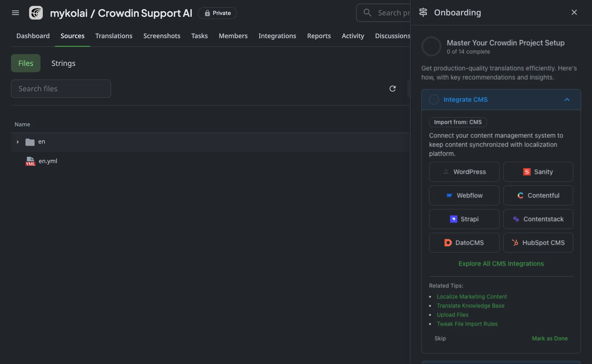Select the en folder row
The height and width of the screenshot is (364, 592).
[x=211, y=142]
